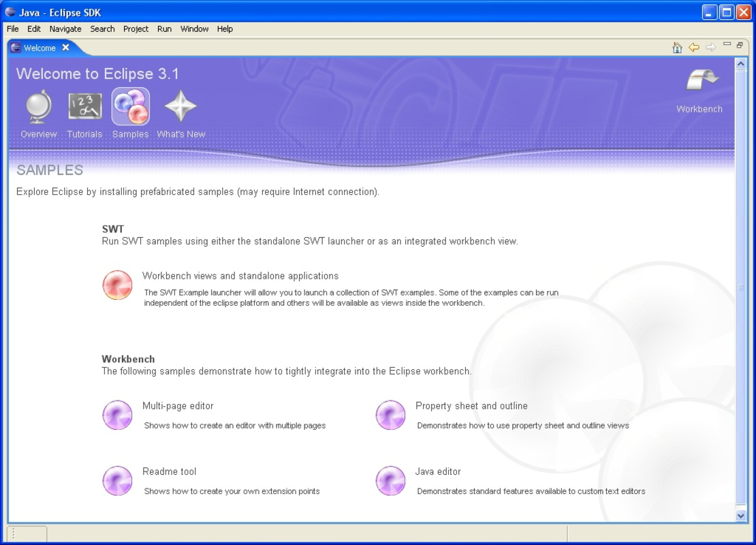Open the Multi-page editor sample icon
Image resolution: width=756 pixels, height=545 pixels.
coord(117,414)
